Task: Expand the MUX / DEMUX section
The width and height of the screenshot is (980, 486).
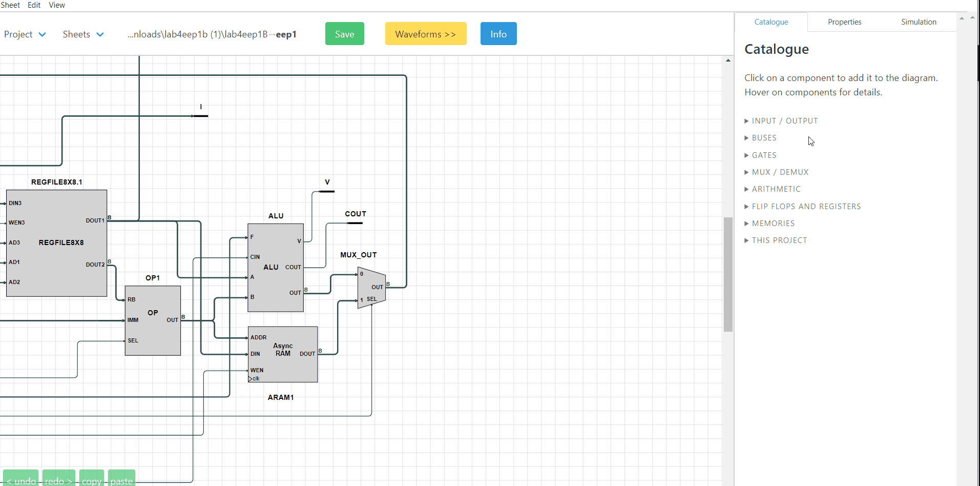Action: [x=780, y=172]
